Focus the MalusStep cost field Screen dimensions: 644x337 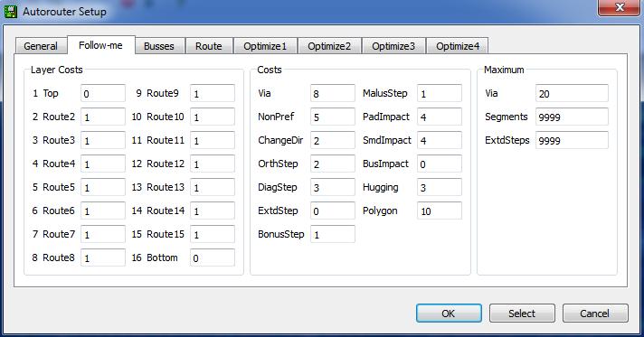coord(440,93)
